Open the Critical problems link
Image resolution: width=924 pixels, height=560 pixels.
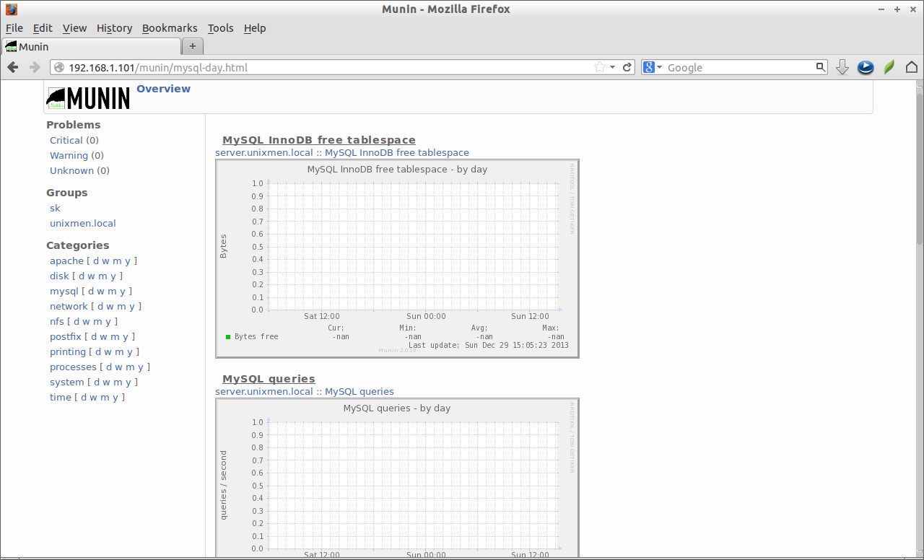[66, 140]
